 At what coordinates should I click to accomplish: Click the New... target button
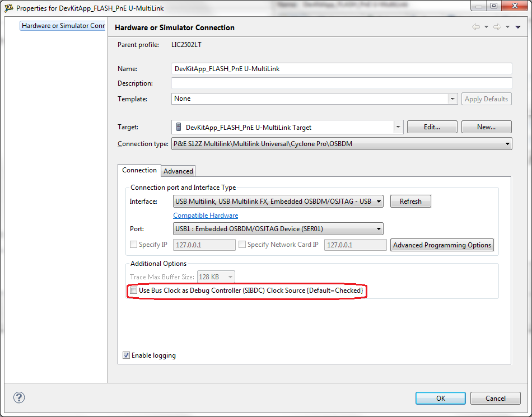point(486,127)
